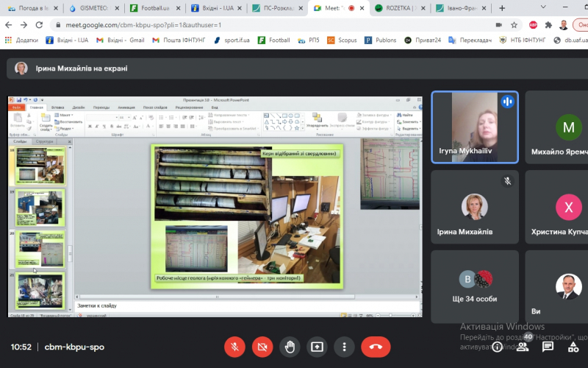
Task: Click Структура tab in shared slide panel
Action: pos(45,141)
